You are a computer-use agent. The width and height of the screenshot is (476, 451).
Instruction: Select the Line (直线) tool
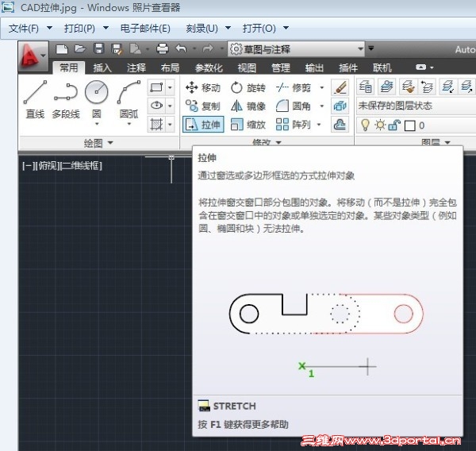click(35, 100)
